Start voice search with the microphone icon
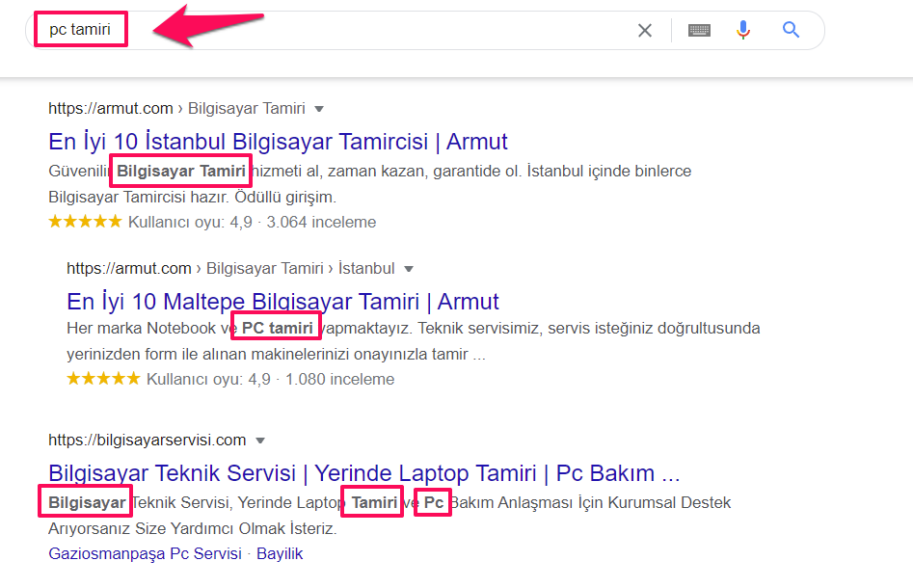 pyautogui.click(x=742, y=31)
